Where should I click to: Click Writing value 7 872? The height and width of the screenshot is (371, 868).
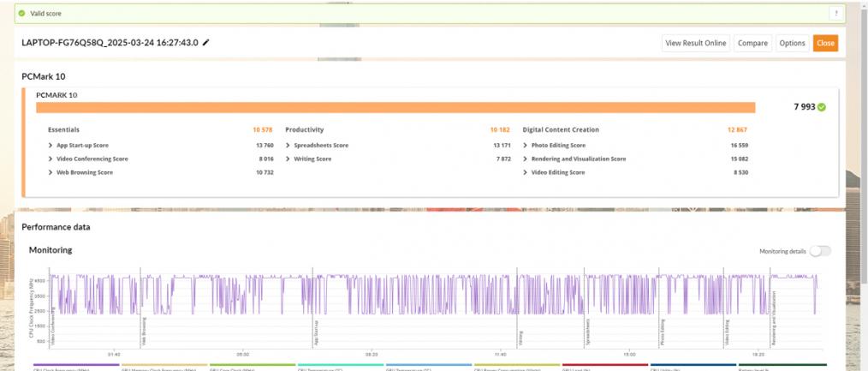pos(503,159)
